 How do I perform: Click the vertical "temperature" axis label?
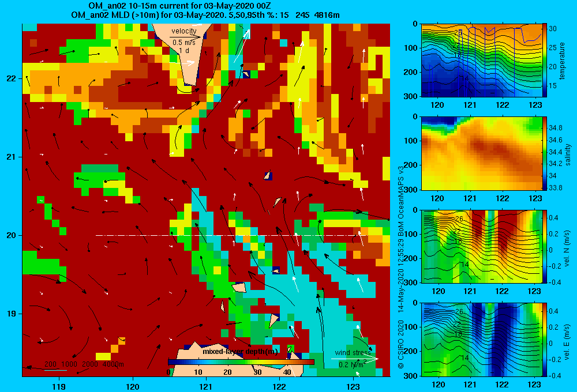(x=562, y=61)
